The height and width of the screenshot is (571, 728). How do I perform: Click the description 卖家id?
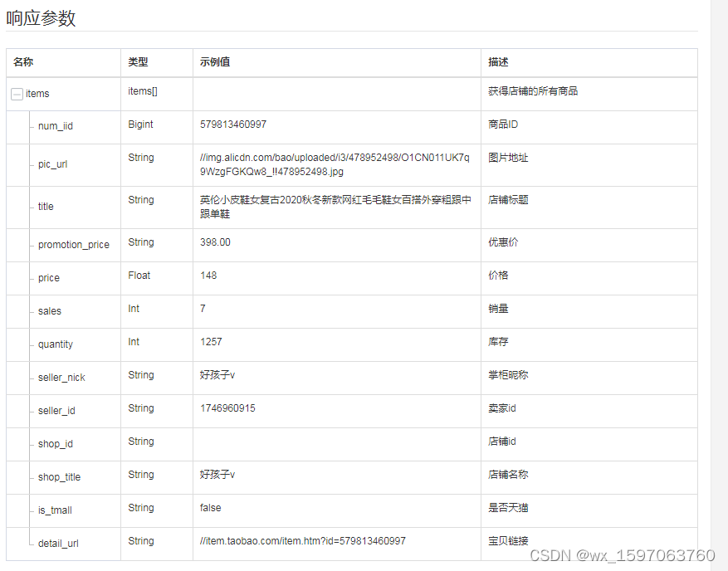[502, 408]
